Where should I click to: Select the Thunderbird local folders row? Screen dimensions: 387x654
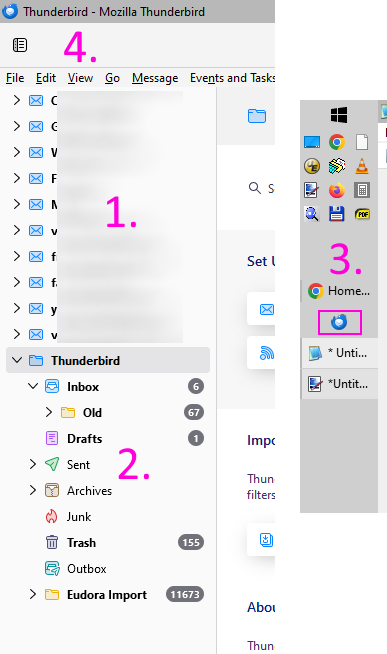108,360
